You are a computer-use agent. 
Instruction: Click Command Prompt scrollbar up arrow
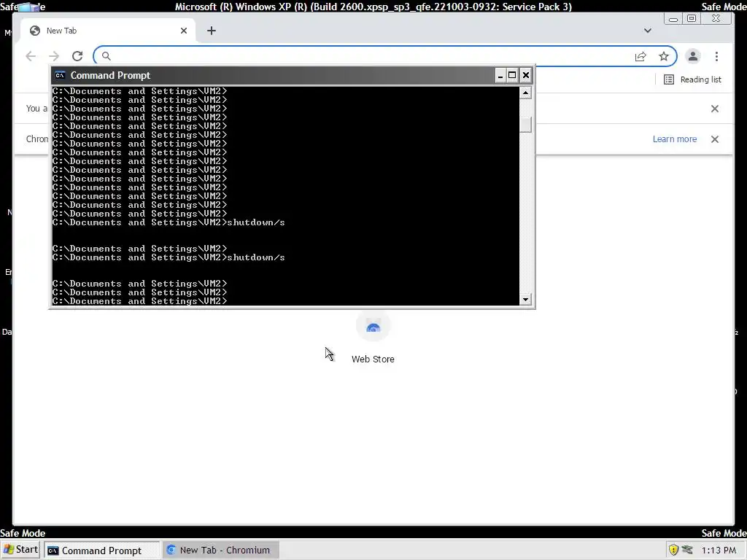525,93
